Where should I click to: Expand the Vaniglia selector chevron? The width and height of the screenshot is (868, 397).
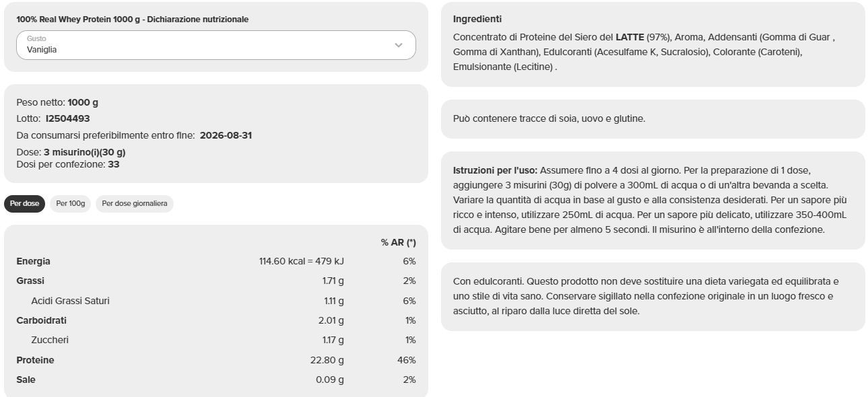[x=399, y=45]
